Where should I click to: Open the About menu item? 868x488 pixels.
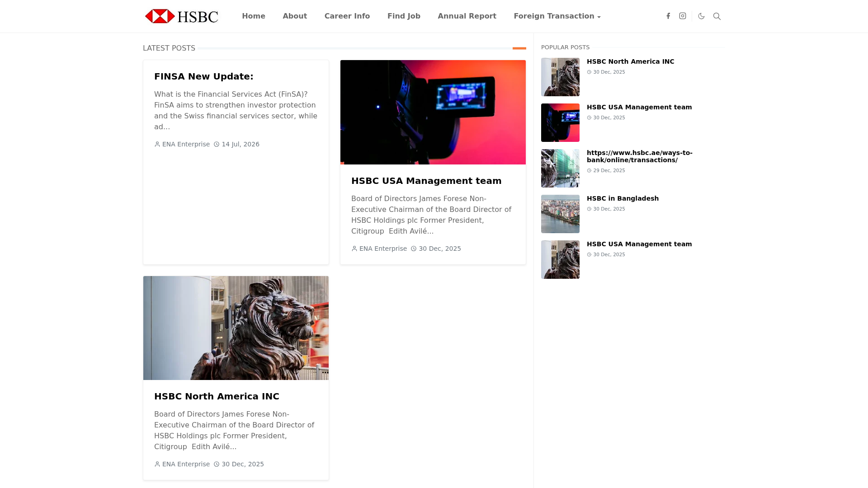[x=295, y=16]
